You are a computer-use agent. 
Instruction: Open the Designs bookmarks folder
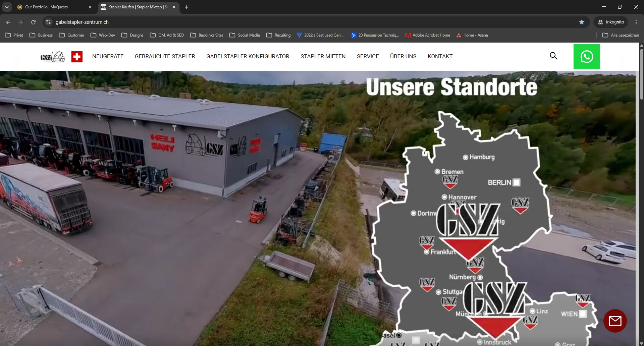pos(132,35)
